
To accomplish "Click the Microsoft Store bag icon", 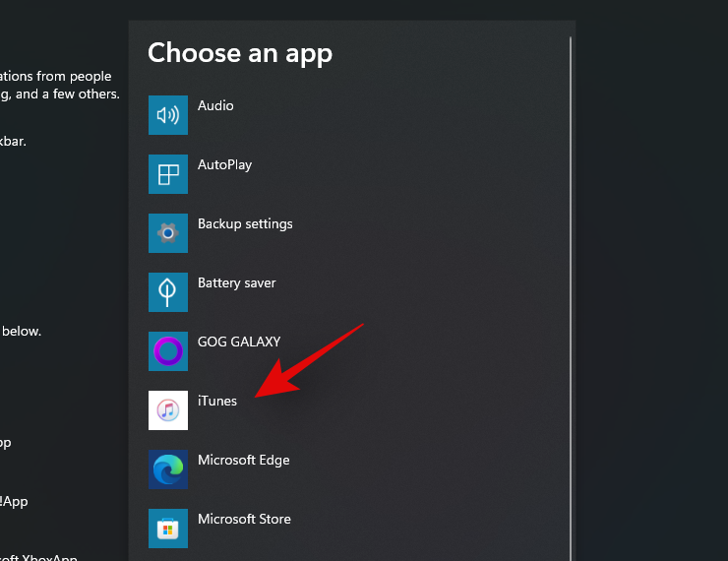I will point(168,529).
